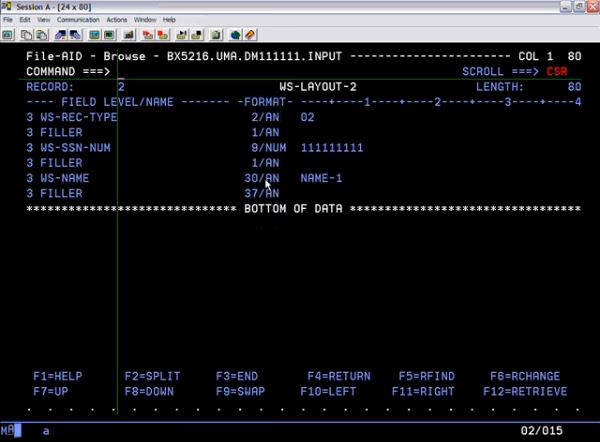
Task: Click the F9=SWAP function key label
Action: (240, 391)
